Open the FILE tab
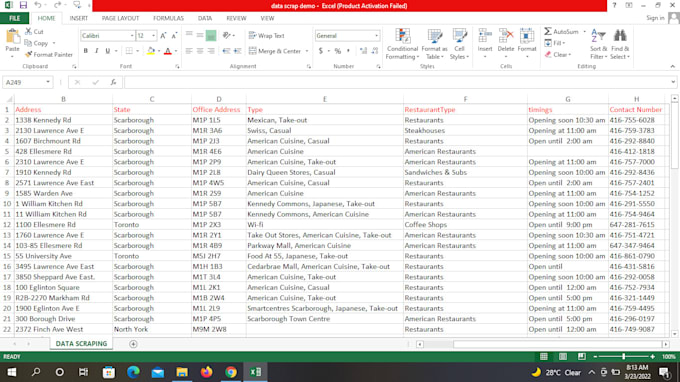 pos(15,18)
